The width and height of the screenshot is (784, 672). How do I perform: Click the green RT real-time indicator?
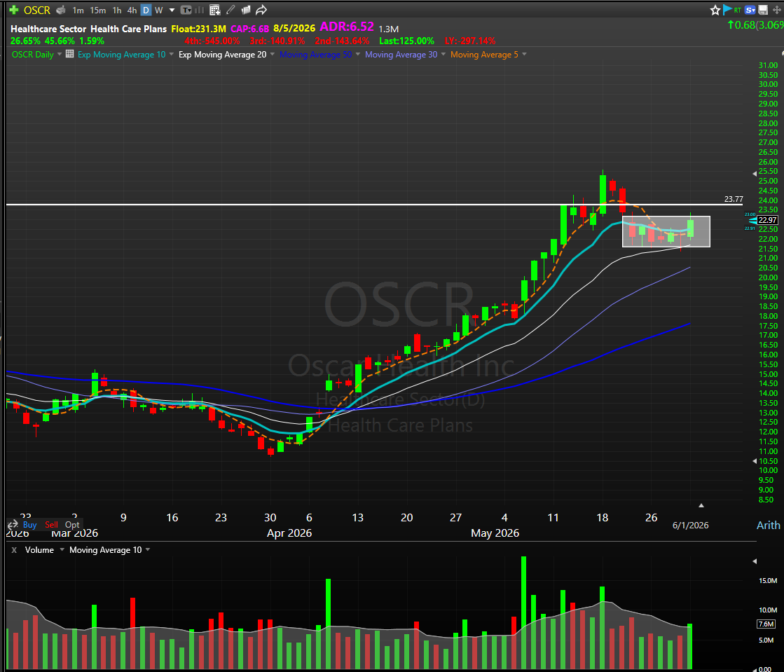[x=738, y=10]
